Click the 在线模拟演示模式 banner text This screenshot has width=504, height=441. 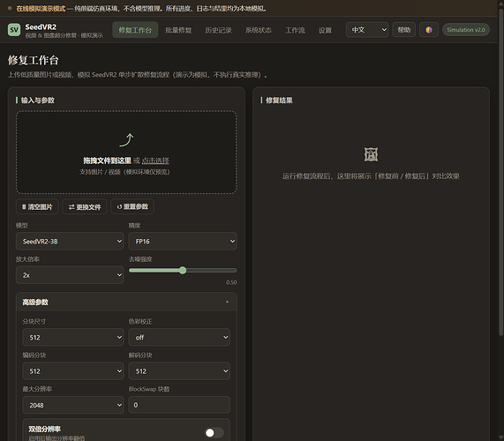tap(41, 9)
